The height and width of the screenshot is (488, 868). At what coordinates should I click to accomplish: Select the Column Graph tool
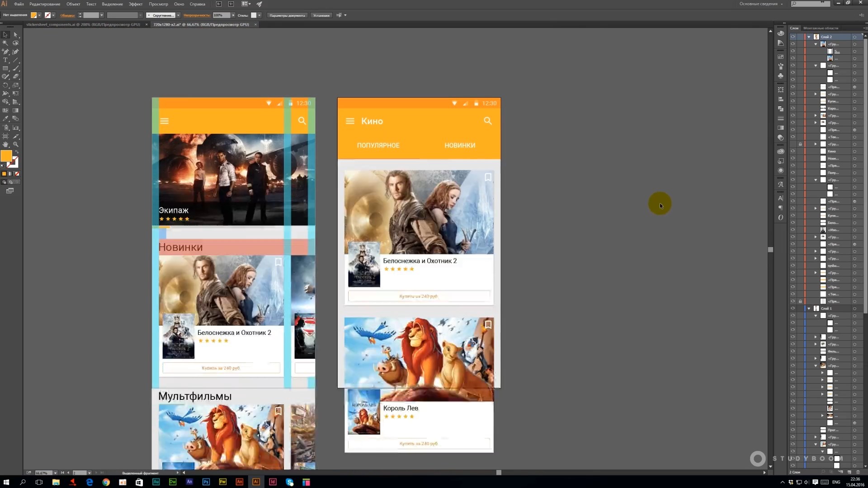tap(16, 127)
